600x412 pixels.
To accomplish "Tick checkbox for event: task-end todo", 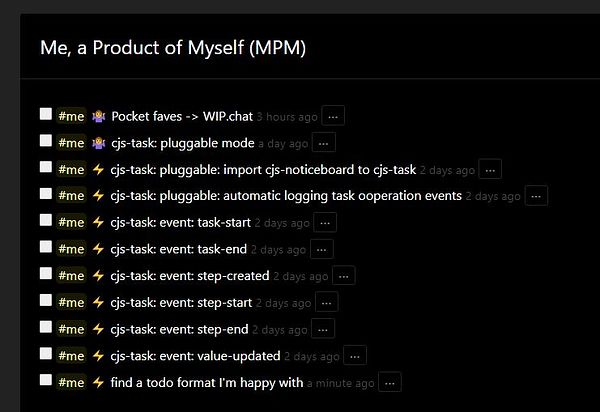I will tap(46, 247).
